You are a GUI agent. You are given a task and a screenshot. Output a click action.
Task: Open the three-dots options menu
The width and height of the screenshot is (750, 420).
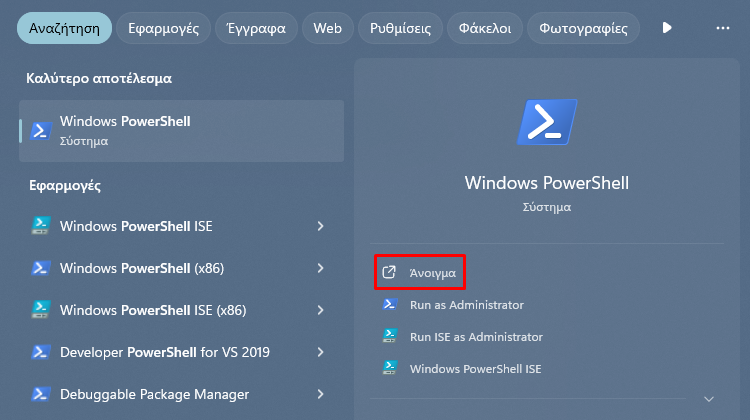click(723, 28)
